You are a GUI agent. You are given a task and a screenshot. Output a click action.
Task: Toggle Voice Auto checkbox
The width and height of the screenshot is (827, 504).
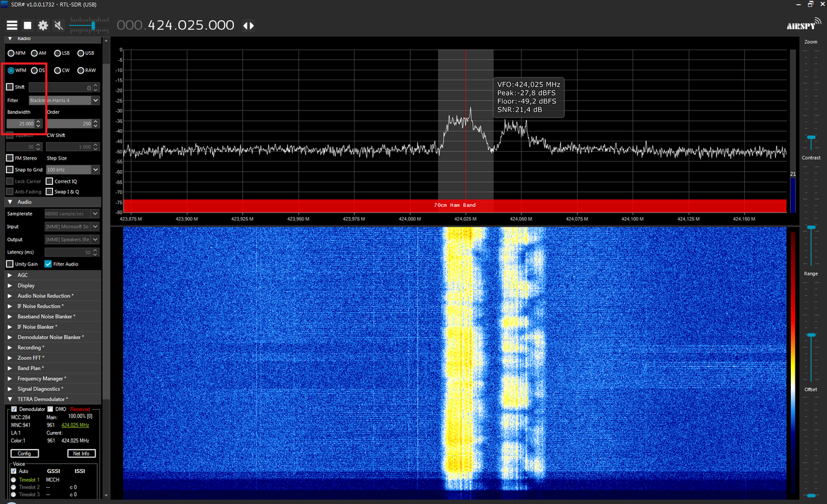coord(14,471)
